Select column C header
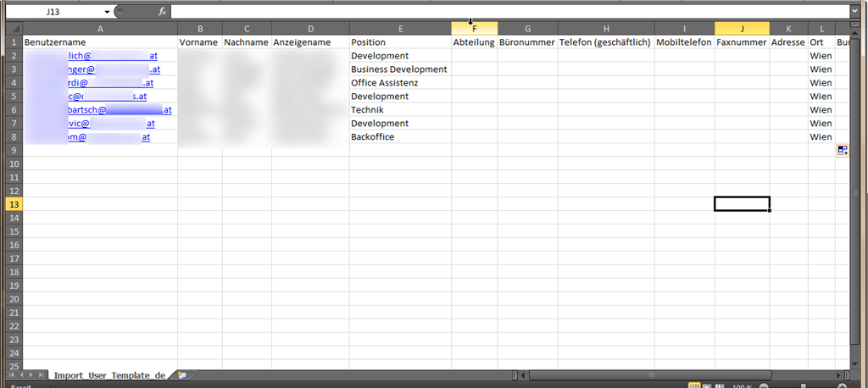The image size is (868, 388). pyautogui.click(x=247, y=28)
